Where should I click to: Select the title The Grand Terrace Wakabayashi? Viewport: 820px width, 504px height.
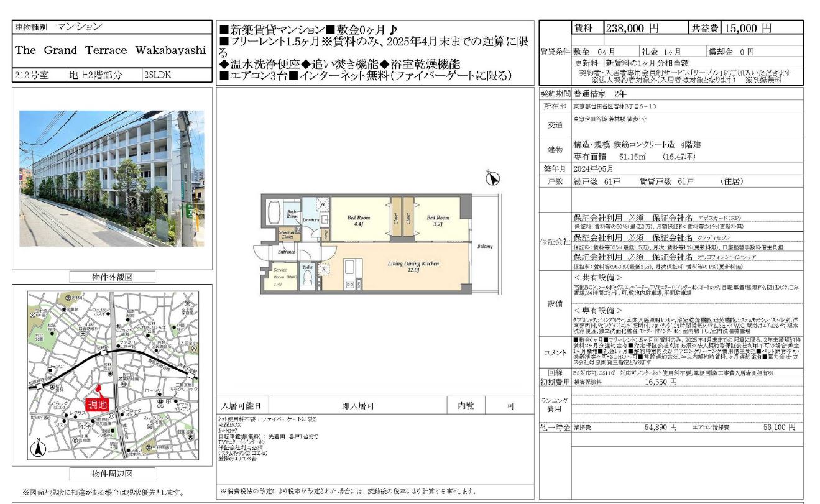coord(110,50)
